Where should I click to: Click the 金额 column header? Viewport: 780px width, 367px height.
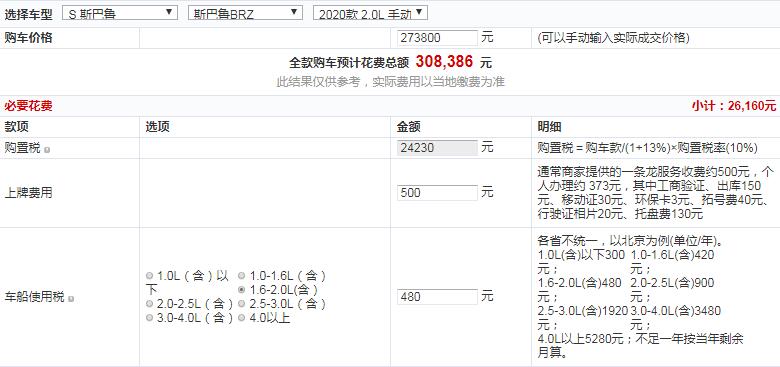tap(408, 127)
